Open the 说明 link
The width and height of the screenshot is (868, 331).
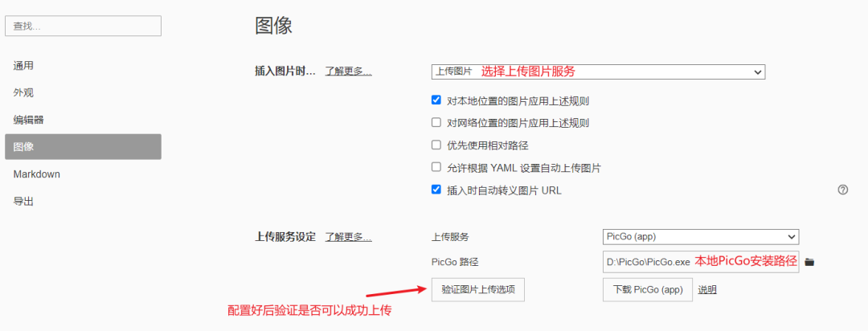707,289
